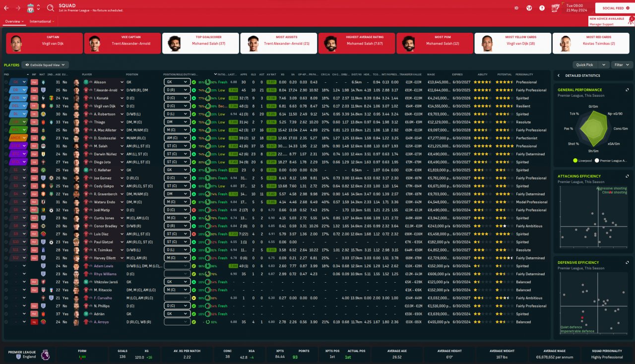Open the Top Goalscorer Mohamed Salah card
635x364 pixels.
pyautogui.click(x=200, y=43)
